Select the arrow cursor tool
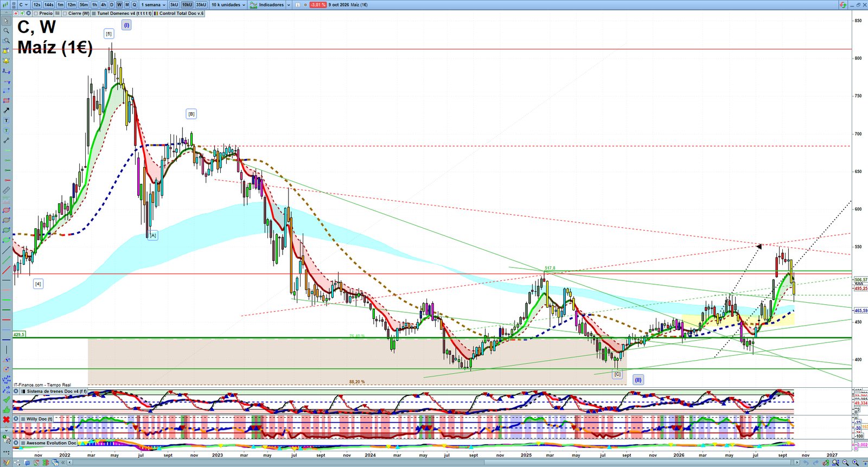868x467 pixels. (x=6, y=21)
